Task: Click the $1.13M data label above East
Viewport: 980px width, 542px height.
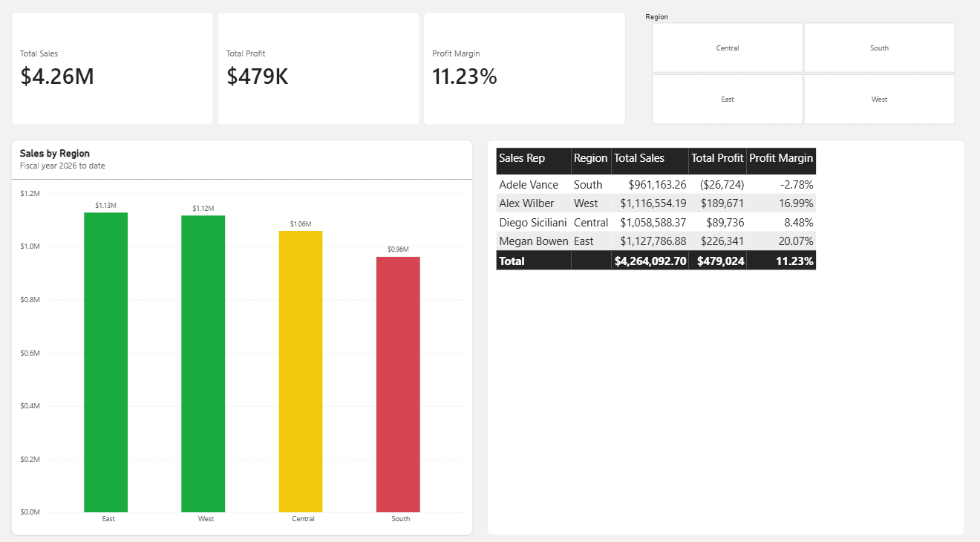Action: point(105,205)
